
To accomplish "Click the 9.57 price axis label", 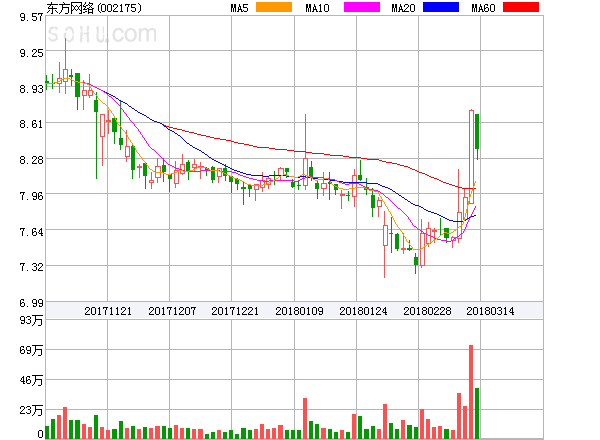I will pyautogui.click(x=31, y=17).
